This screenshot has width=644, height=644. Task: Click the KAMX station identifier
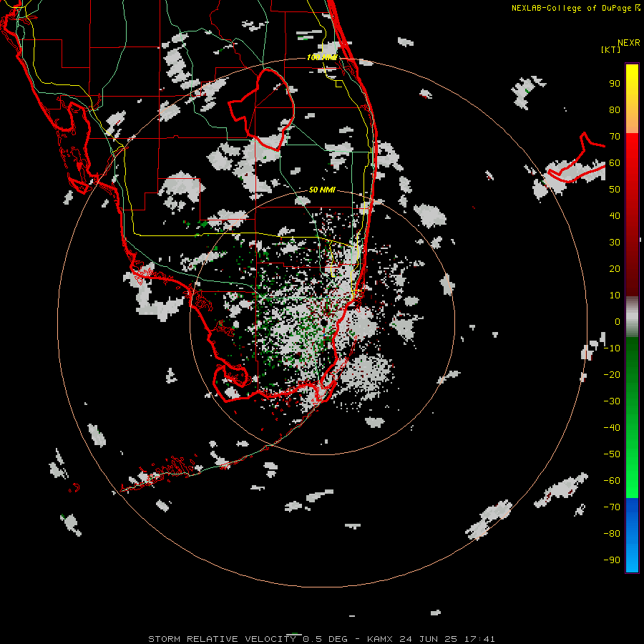[380, 639]
